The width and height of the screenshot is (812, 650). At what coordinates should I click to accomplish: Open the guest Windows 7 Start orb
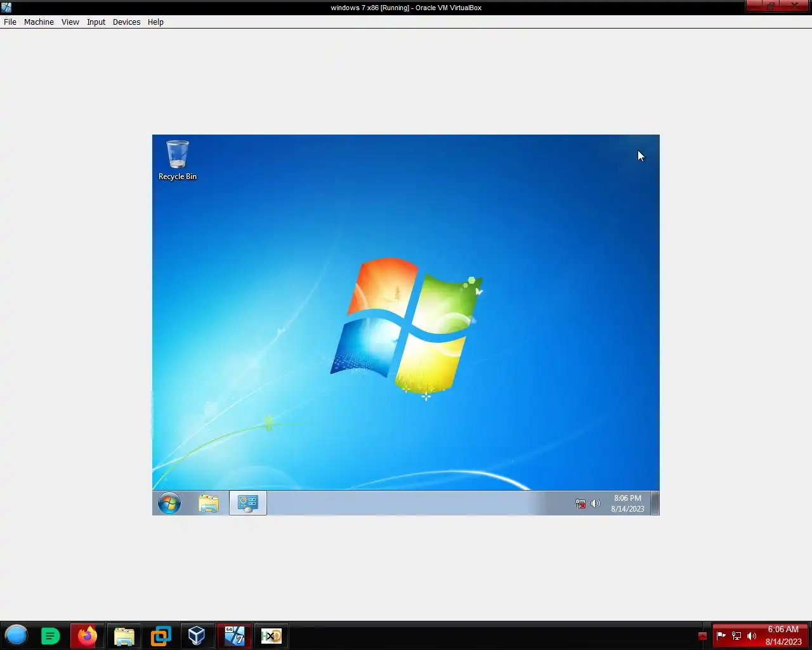[x=169, y=503]
